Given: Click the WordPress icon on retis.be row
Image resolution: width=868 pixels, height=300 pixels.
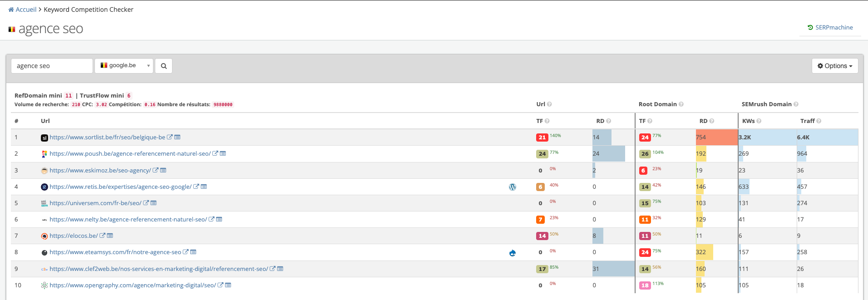Looking at the screenshot, I should pyautogui.click(x=513, y=187).
